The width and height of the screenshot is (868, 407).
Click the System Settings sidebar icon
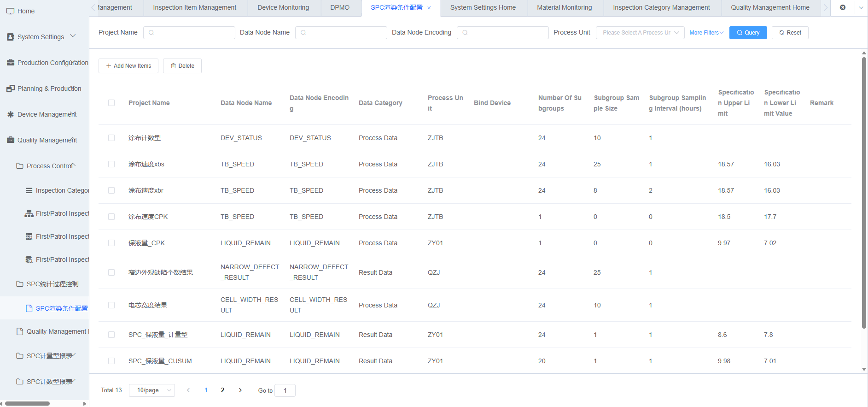click(x=10, y=37)
